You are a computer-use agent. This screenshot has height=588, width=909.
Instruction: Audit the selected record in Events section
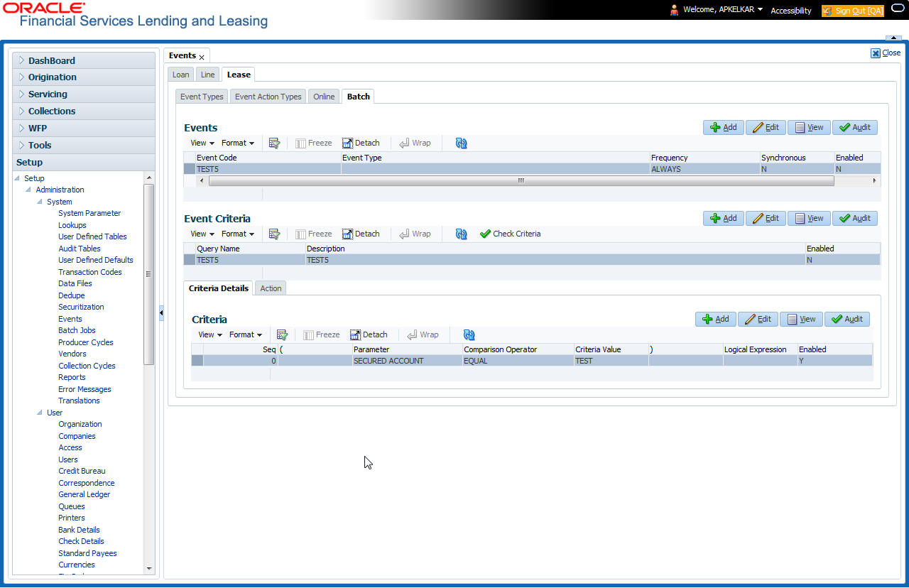(x=855, y=127)
